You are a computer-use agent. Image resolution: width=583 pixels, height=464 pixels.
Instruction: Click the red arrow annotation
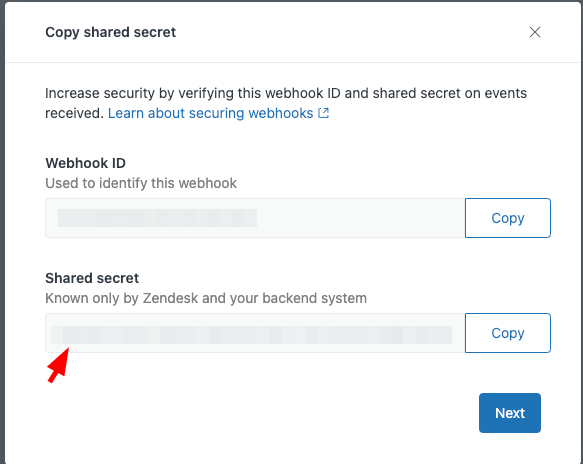click(59, 365)
